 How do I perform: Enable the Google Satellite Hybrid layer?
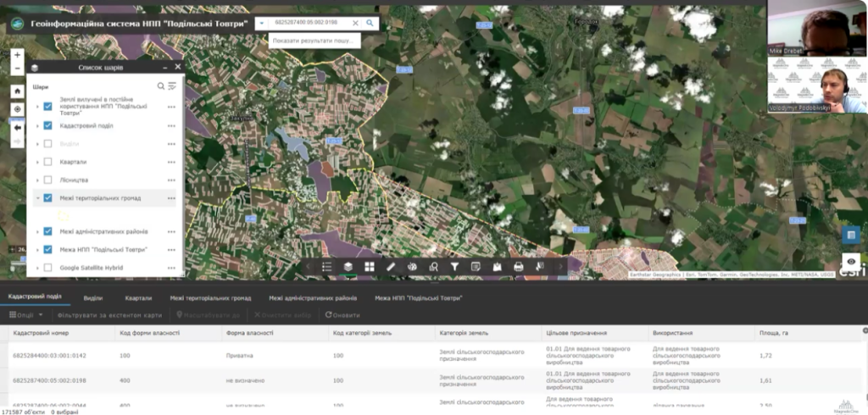pos(48,268)
